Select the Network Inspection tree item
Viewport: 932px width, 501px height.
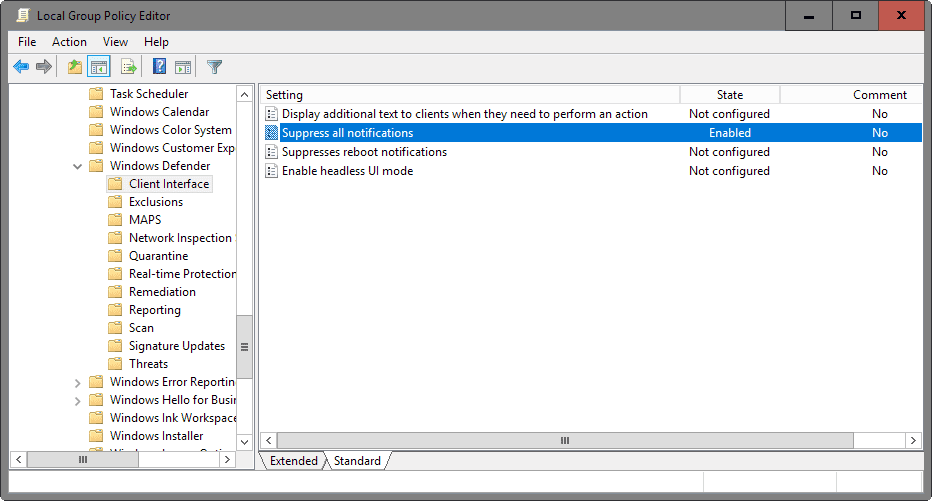coord(180,238)
